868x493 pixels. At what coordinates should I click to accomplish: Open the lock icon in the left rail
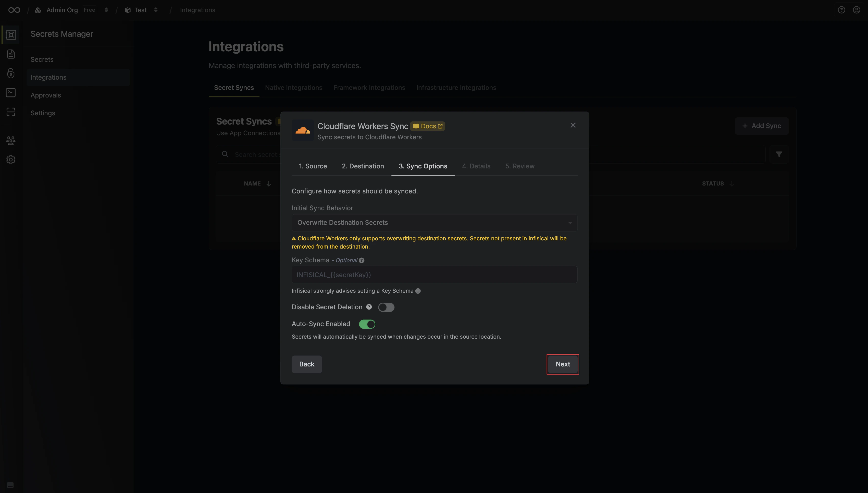(11, 73)
